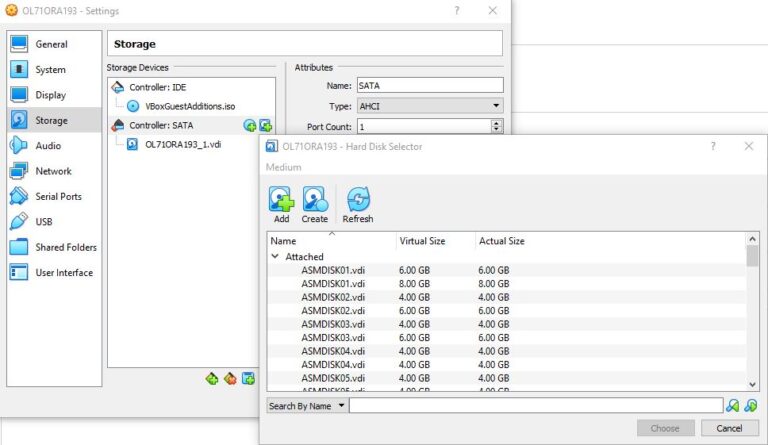Open the General settings category
768x445 pixels.
click(54, 44)
